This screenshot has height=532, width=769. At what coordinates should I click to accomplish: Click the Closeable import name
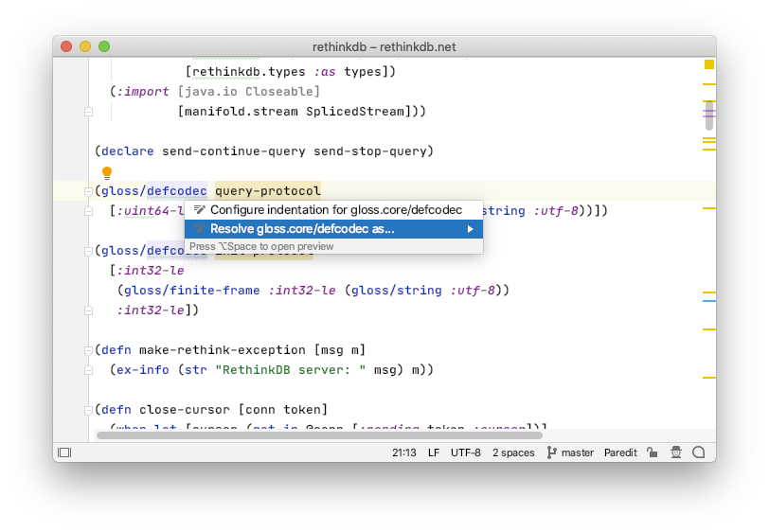tap(279, 92)
